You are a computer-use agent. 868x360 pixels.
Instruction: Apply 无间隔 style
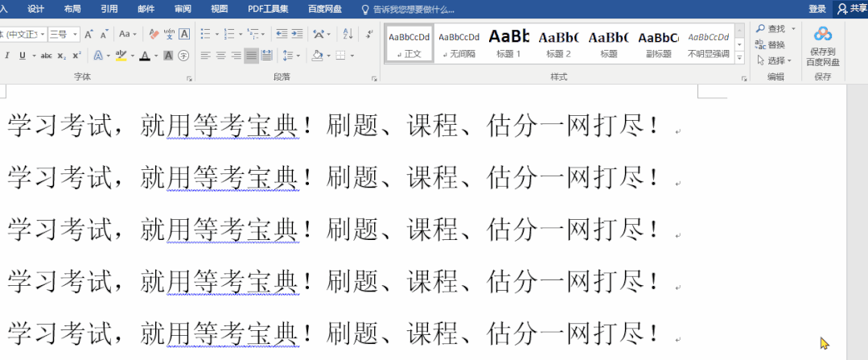[459, 43]
